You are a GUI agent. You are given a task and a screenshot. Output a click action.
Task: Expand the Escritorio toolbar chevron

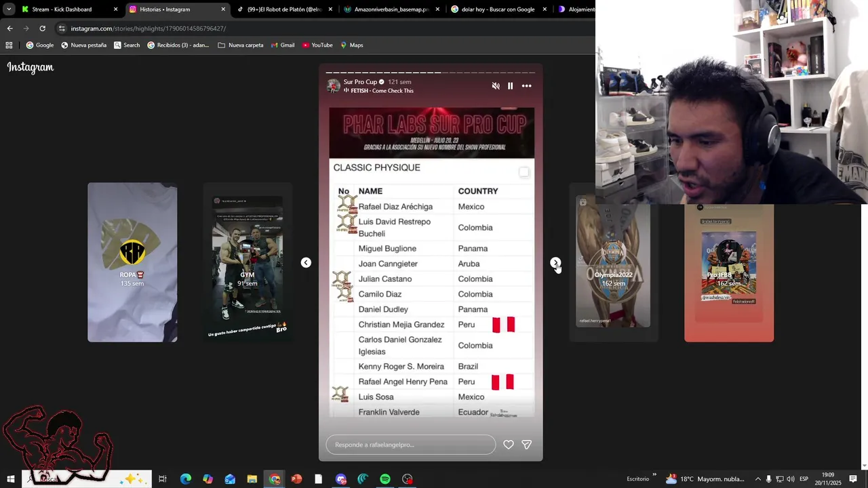[x=654, y=475]
